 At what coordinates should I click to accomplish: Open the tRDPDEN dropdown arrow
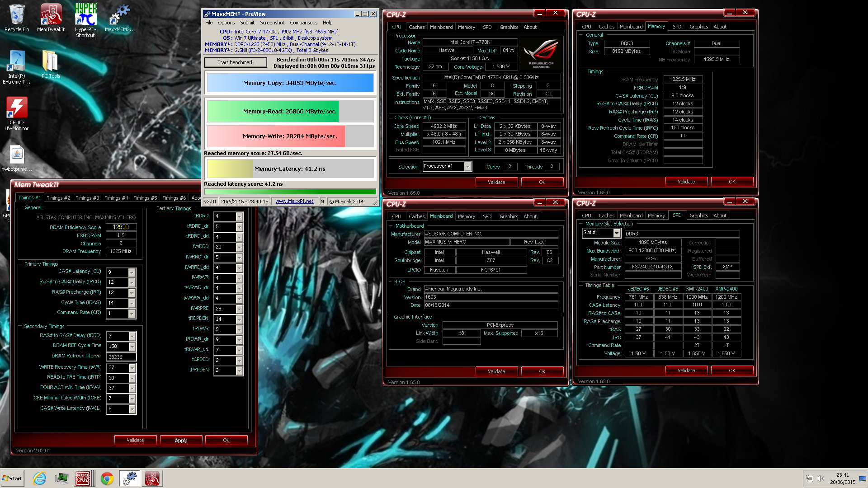click(239, 319)
